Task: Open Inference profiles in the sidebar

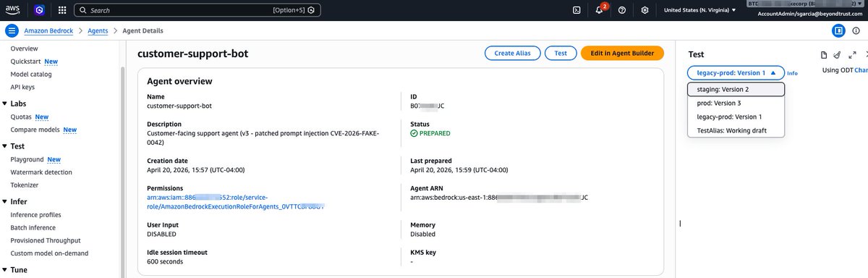Action: click(x=35, y=215)
